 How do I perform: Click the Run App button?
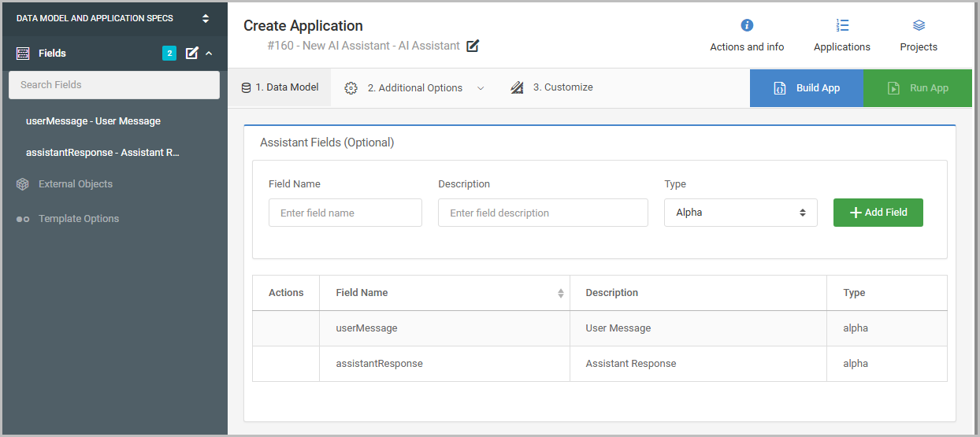(x=918, y=88)
